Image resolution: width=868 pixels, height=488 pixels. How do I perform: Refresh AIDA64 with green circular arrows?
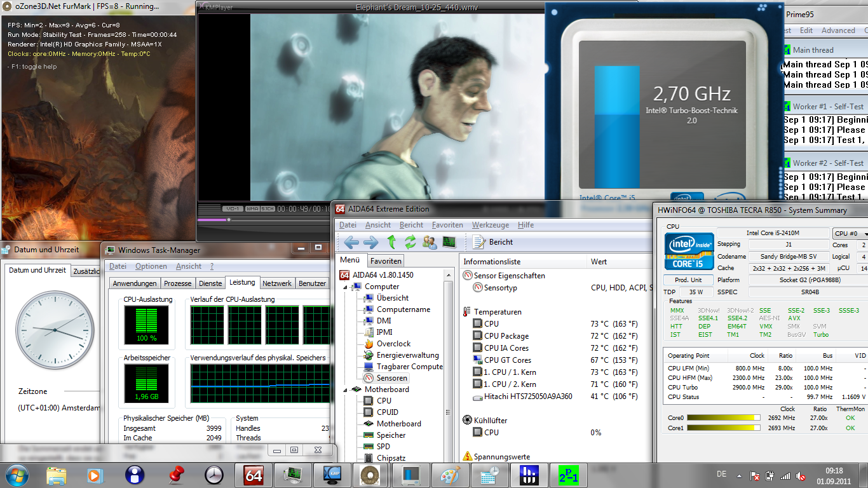point(410,242)
